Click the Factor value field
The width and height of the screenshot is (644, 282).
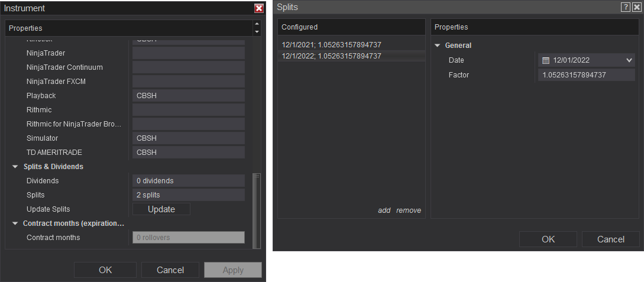(587, 74)
